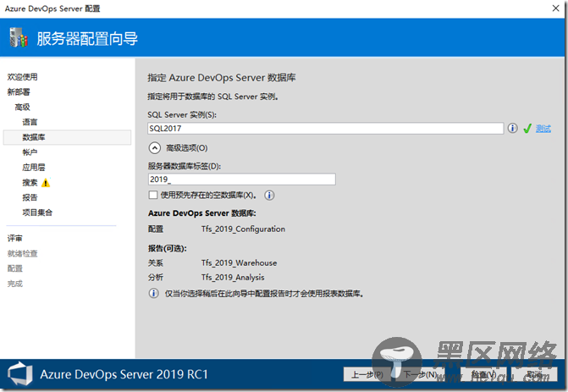
Task: Click the green checkmark test result icon
Action: (x=527, y=128)
